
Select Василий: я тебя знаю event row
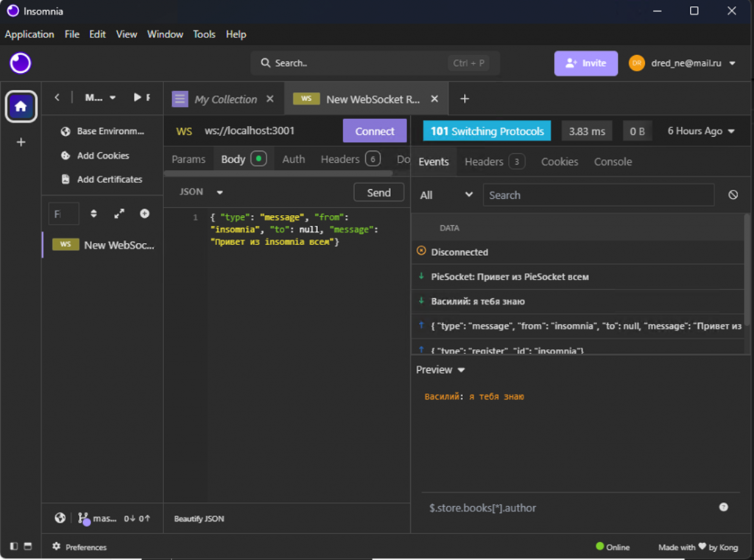[579, 302]
